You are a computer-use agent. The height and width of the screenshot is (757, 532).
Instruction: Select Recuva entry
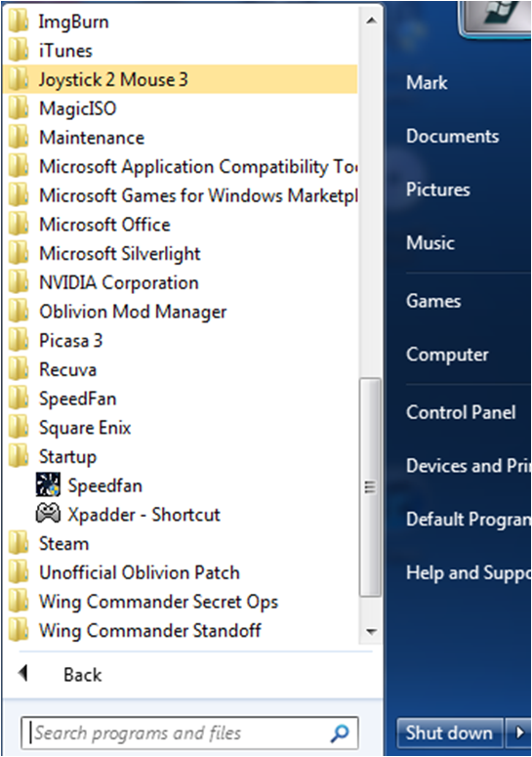[x=180, y=369]
